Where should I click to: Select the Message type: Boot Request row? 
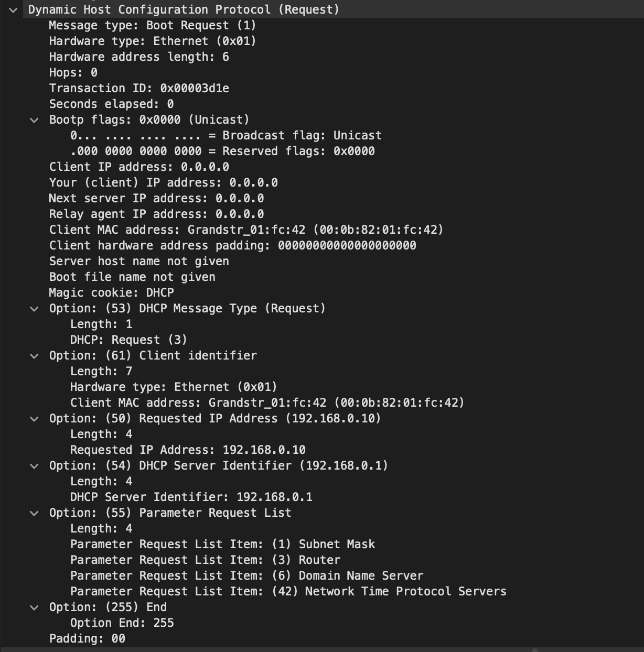click(152, 25)
